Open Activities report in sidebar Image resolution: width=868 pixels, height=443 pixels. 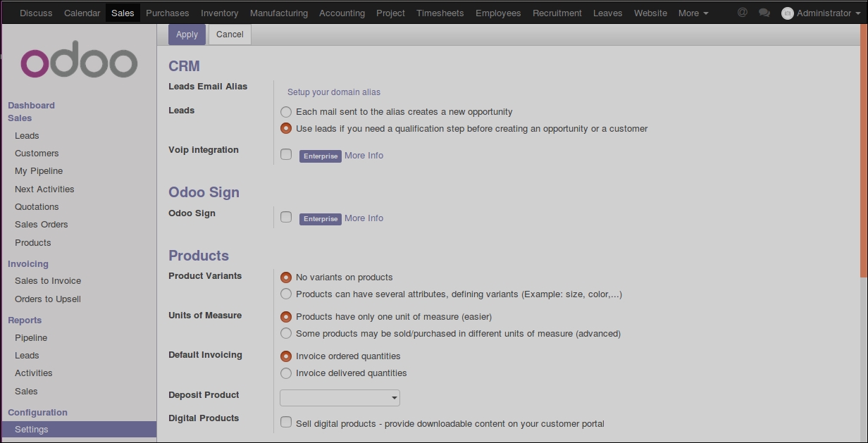tap(34, 373)
